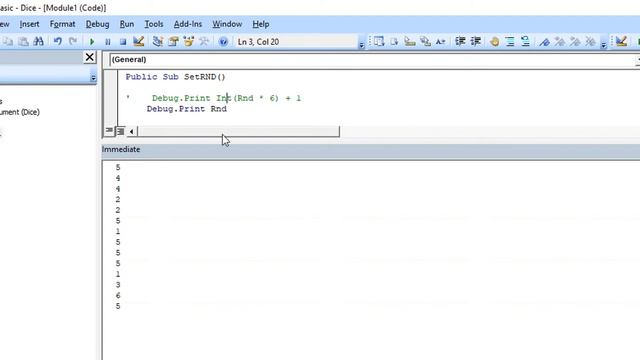Click the Break (pause) icon

[108, 42]
